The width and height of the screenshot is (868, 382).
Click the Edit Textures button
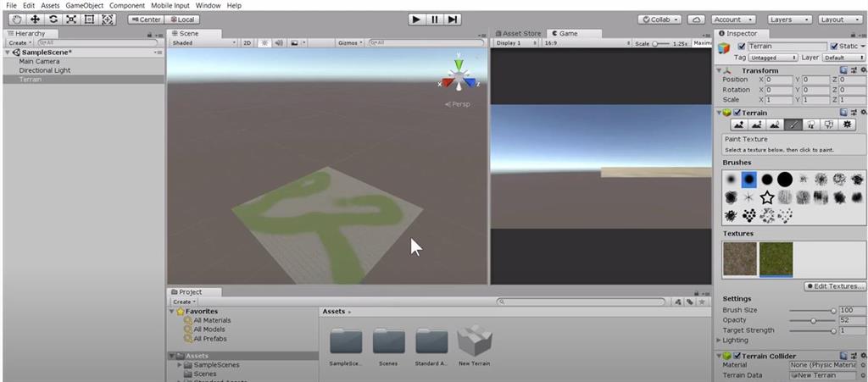(834, 286)
